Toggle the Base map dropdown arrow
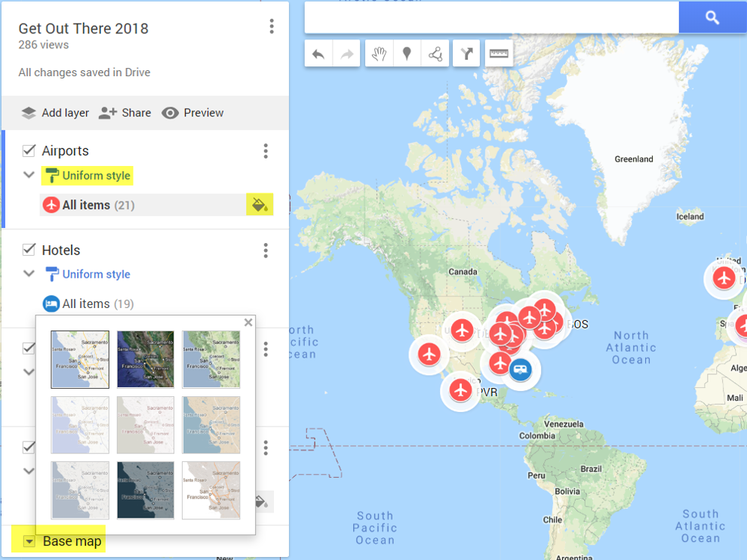This screenshot has width=747, height=560. 29,541
